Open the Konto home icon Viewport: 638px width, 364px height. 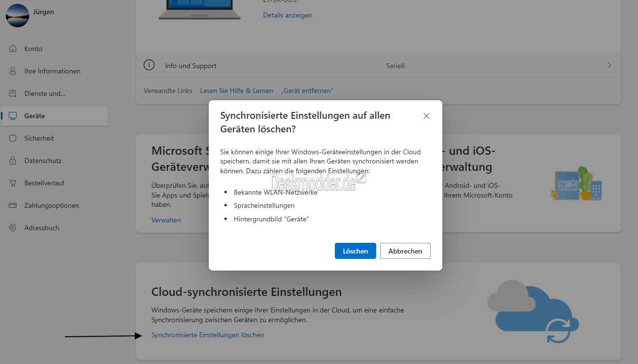13,49
